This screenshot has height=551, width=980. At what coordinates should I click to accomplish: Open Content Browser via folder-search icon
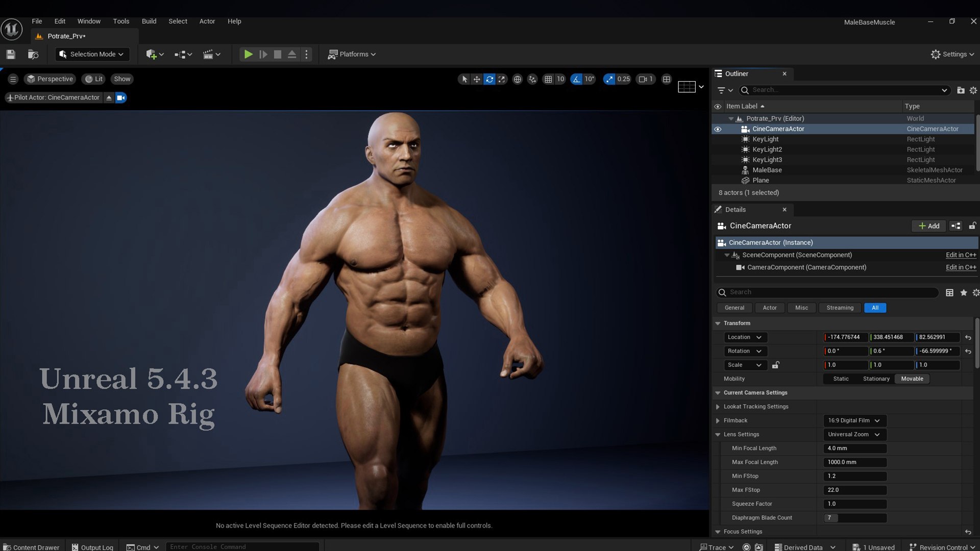click(x=33, y=54)
